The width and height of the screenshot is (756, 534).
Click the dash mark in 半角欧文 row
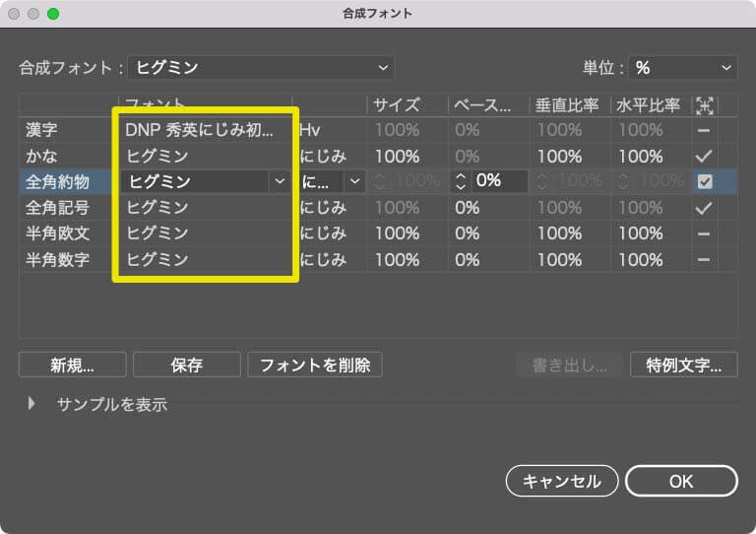(704, 234)
